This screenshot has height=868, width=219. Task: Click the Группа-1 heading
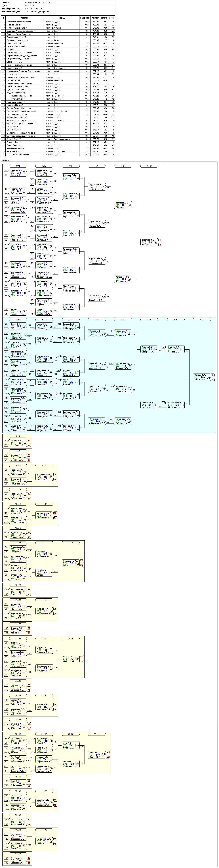(x=5, y=161)
